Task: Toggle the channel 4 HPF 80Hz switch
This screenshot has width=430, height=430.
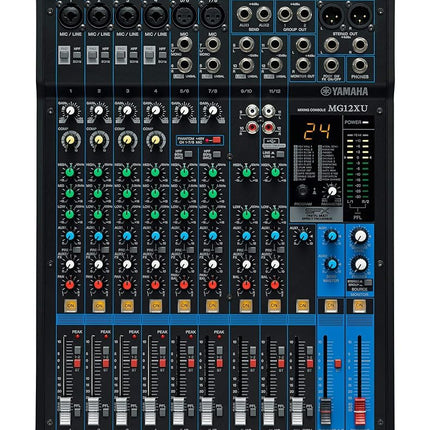Action: pyautogui.click(x=162, y=55)
